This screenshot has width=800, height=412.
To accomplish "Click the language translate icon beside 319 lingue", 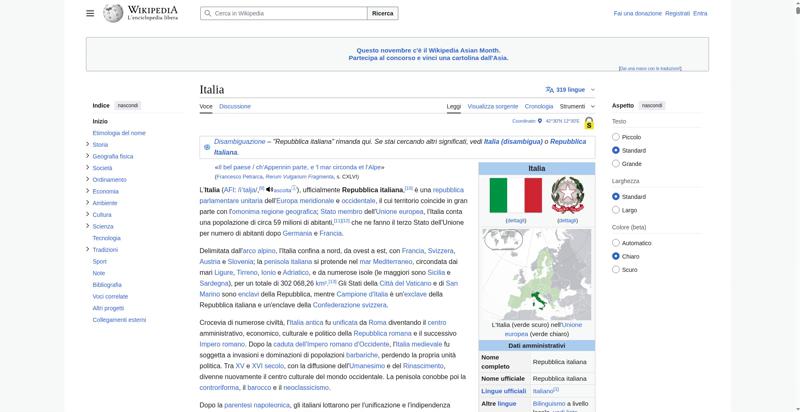I will click(x=549, y=89).
